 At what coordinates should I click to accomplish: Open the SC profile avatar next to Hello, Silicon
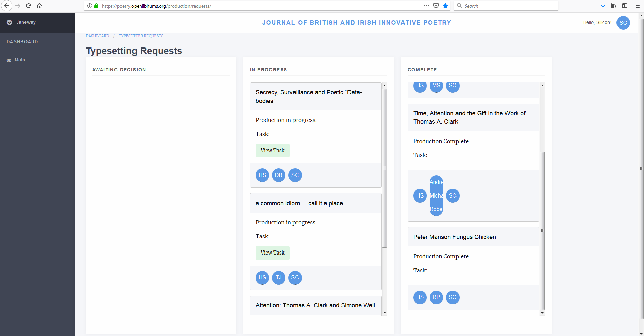click(x=623, y=23)
